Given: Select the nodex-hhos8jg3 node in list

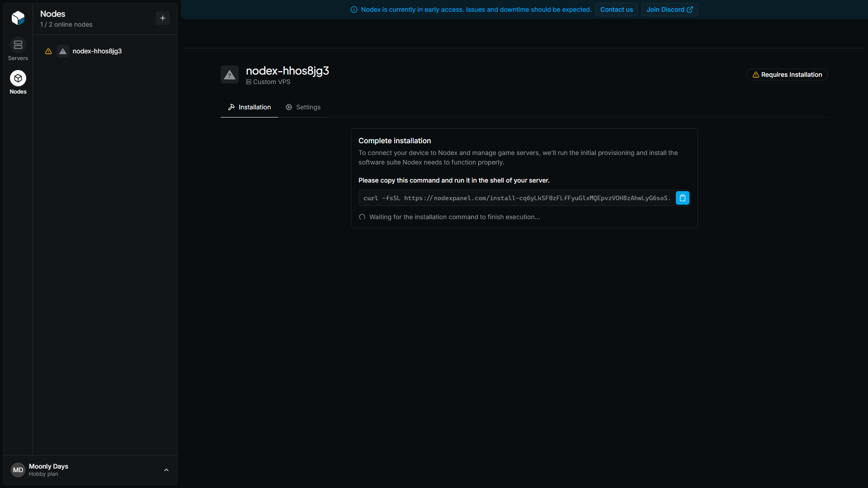Looking at the screenshot, I should (105, 51).
